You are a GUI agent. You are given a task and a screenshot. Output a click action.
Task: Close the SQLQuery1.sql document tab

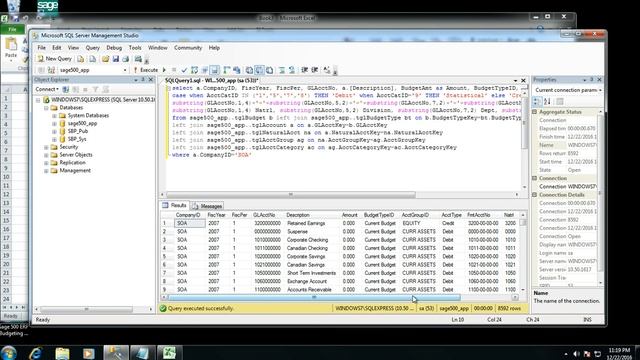click(523, 80)
